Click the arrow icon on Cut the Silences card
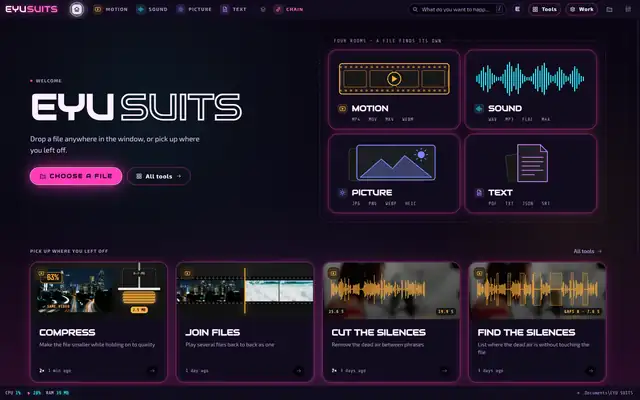Screen dimensions: 640x400 pos(445,371)
